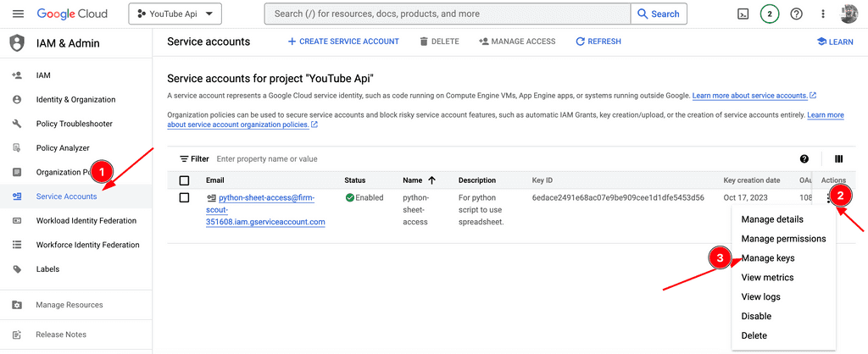This screenshot has height=354, width=868.
Task: Go to Workforce Identity Federation page
Action: [x=87, y=245]
